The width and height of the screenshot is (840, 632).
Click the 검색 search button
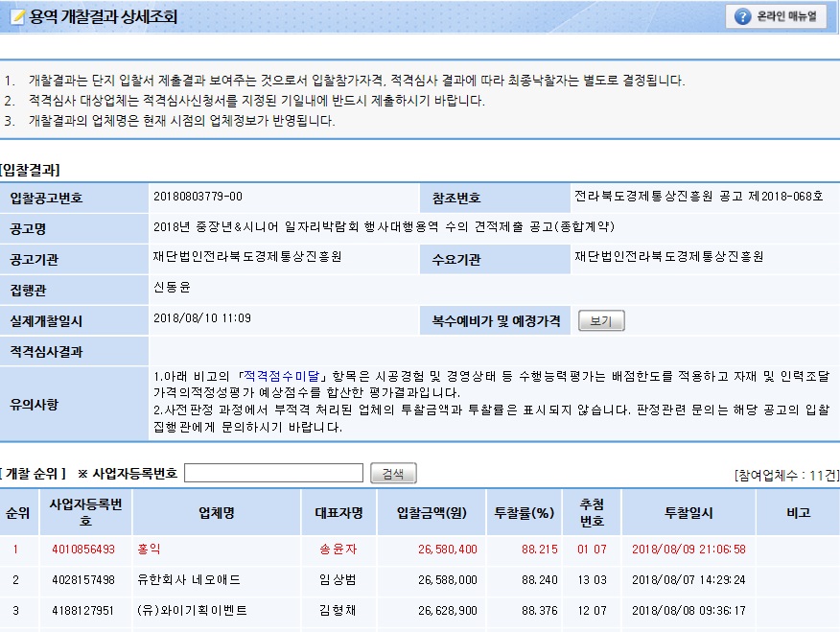click(393, 473)
